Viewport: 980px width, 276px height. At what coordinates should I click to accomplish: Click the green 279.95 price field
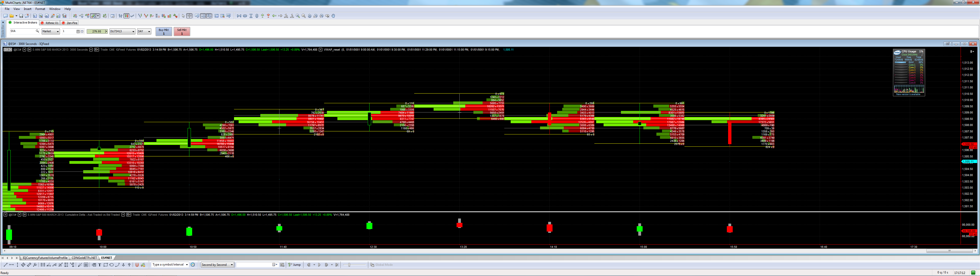pos(97,32)
